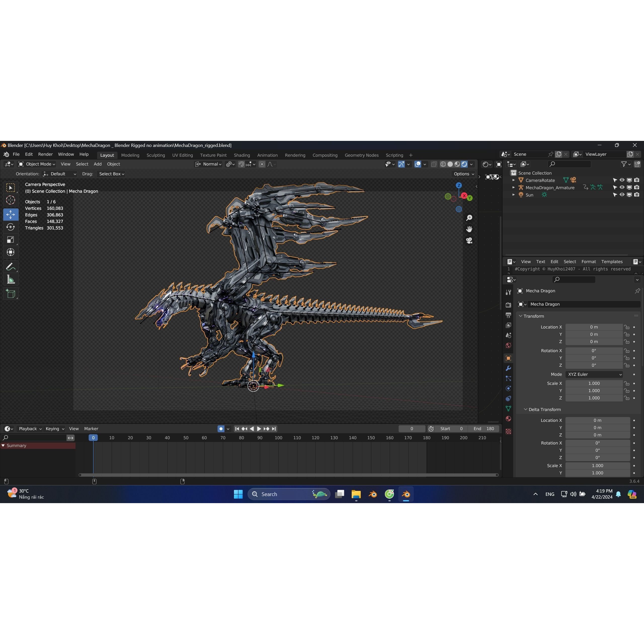
Task: Activate the Annotate tool
Action: click(x=11, y=266)
